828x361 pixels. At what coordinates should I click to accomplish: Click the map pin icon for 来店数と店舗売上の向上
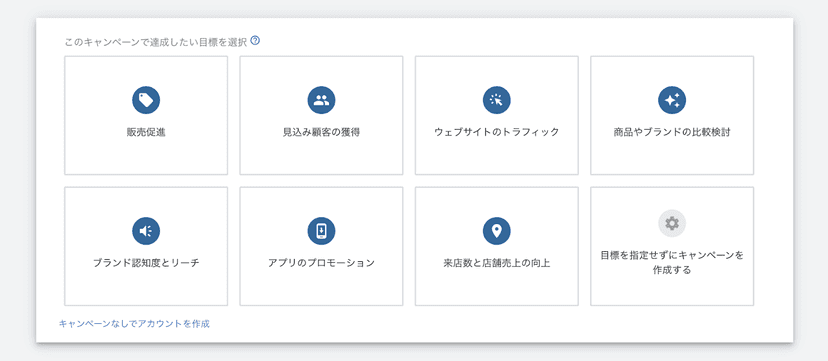pos(496,231)
